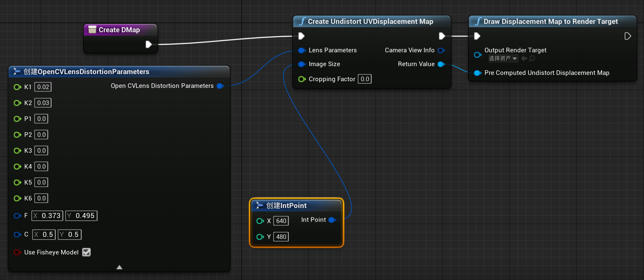Screen dimensions: 644x280
Task: Click the execution output pin on Create DMap
Action: (149, 44)
